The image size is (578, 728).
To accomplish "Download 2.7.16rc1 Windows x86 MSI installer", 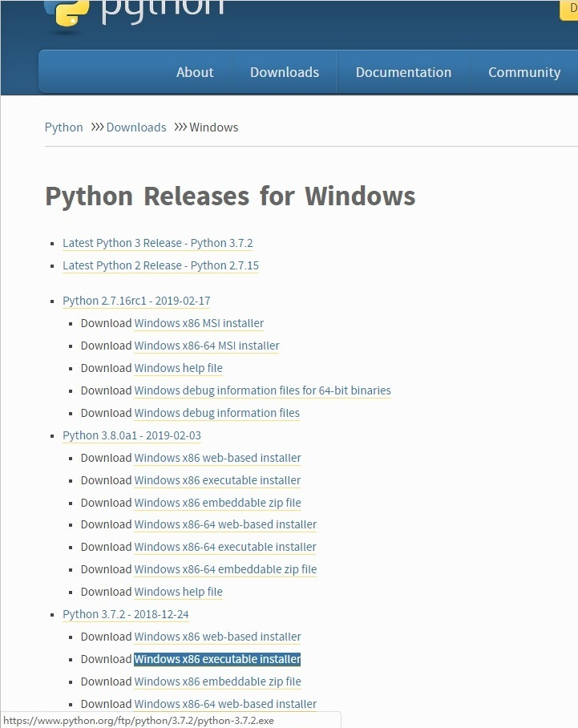I will point(199,323).
